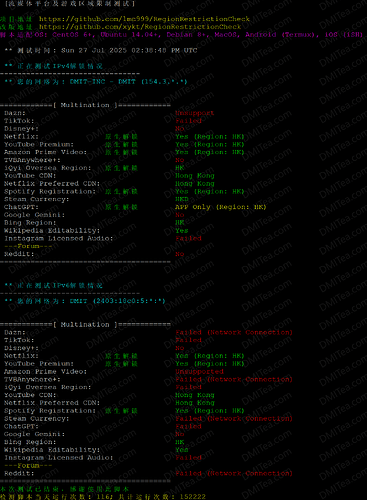Screen dimensions: 367x500
Task: Click the second Multination section header
Action: (x=85, y=324)
